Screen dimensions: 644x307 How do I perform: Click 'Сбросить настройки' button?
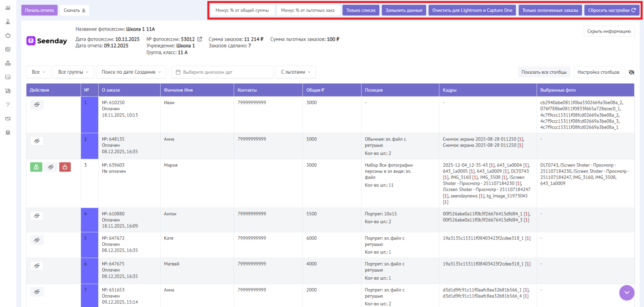tap(611, 10)
